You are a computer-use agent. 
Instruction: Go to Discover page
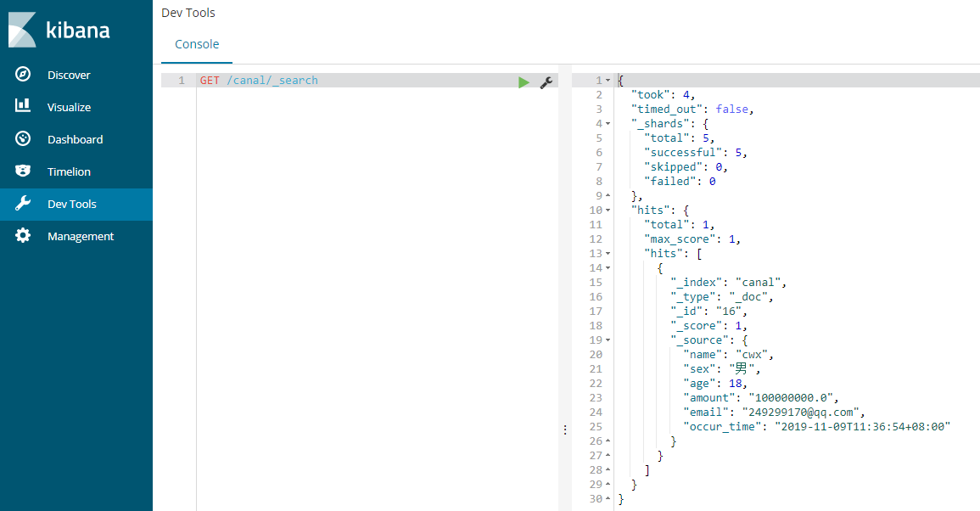(x=69, y=75)
